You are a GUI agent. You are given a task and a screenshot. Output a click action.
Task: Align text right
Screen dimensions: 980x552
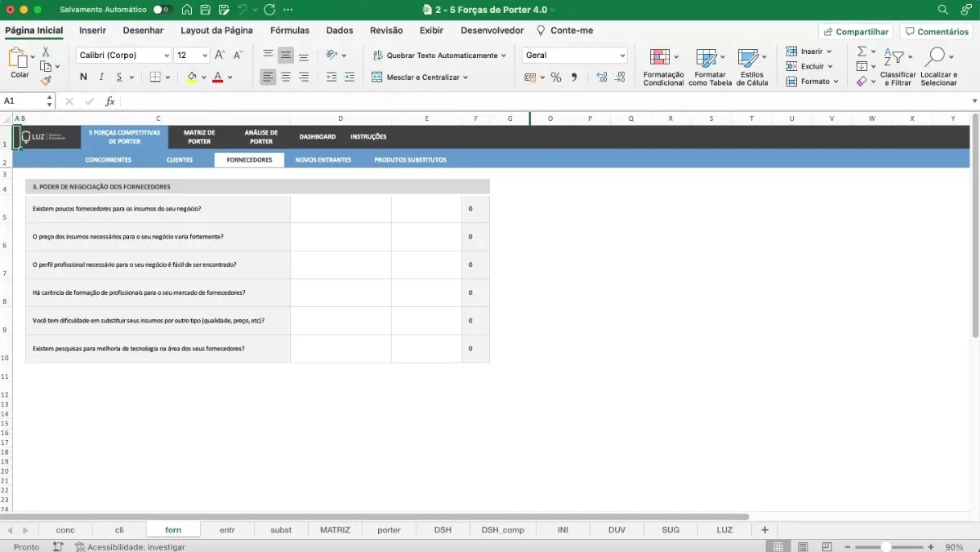click(304, 77)
